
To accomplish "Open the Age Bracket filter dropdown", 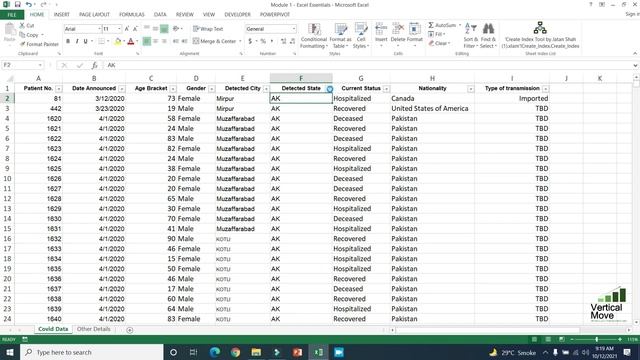I will tap(173, 89).
